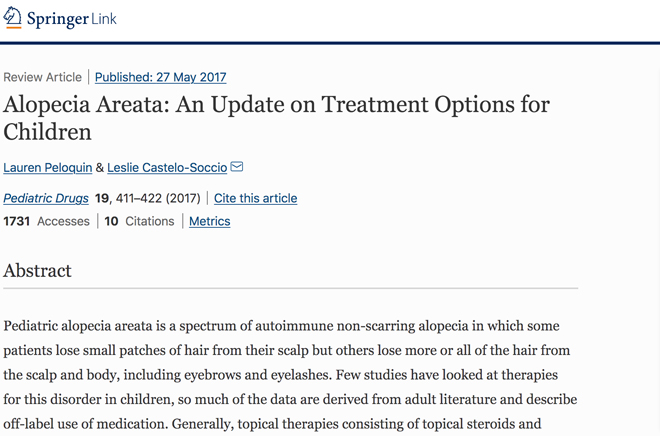Viewport: 660px width, 436px height.
Task: Click the page range 411–422 (2017)
Action: click(x=158, y=198)
